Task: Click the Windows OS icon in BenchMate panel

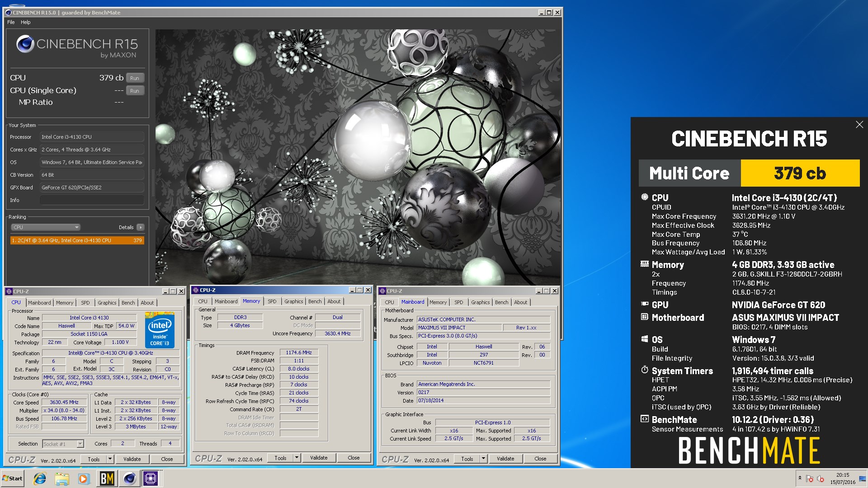Action: click(645, 339)
